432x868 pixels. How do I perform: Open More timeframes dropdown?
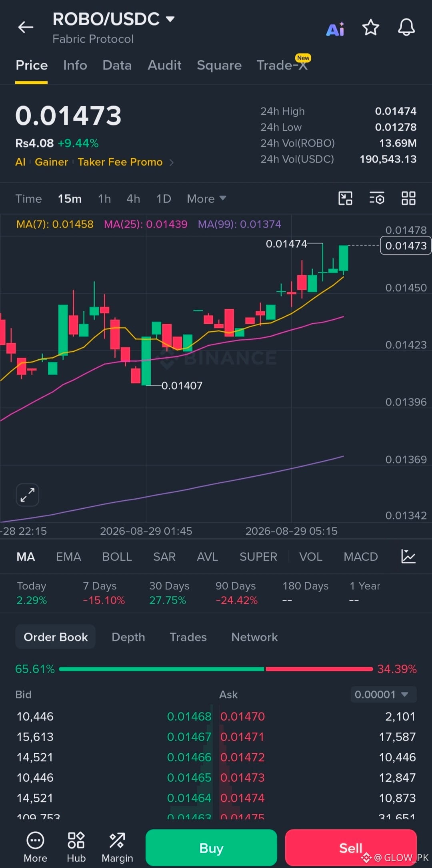tap(206, 199)
